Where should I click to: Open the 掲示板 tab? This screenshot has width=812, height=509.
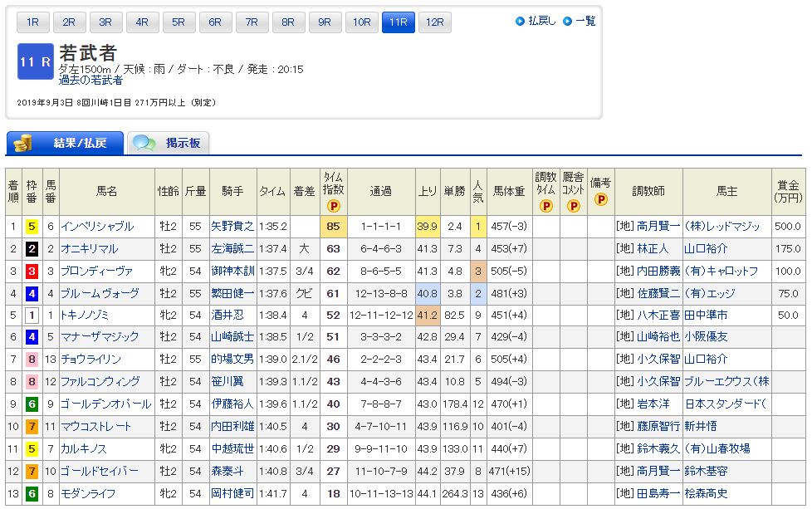pyautogui.click(x=169, y=143)
